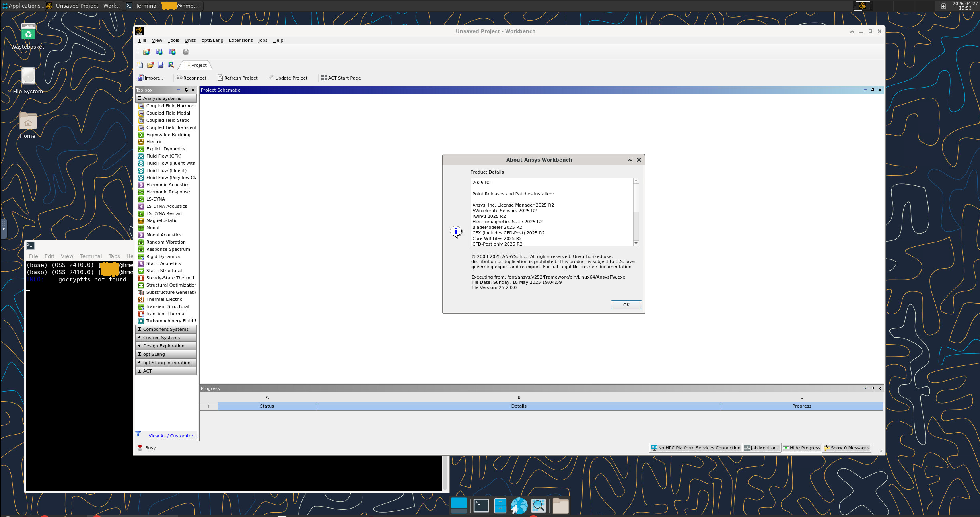Open the File menu in Workbench
This screenshot has width=980, height=517.
coord(142,40)
